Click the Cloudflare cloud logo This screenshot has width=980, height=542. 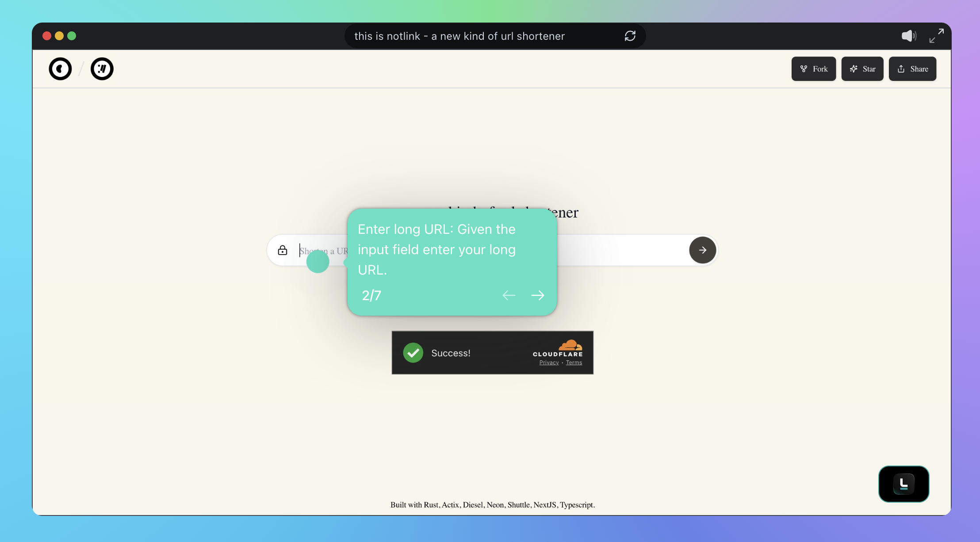tap(570, 345)
